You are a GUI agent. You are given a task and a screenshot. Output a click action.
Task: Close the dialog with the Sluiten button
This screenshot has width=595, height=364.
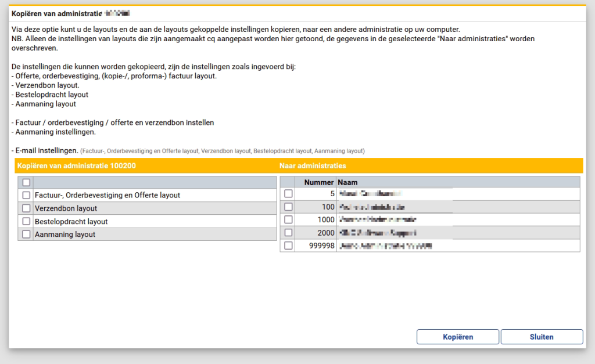542,337
